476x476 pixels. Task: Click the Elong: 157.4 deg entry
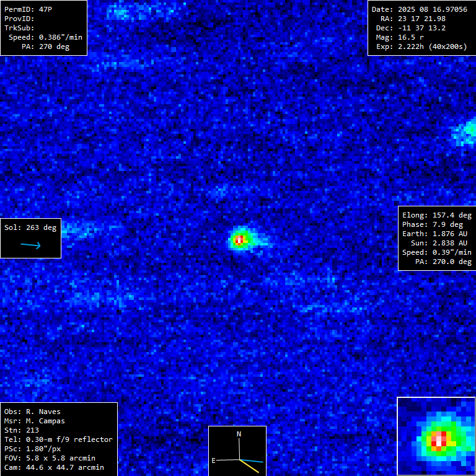coord(436,215)
